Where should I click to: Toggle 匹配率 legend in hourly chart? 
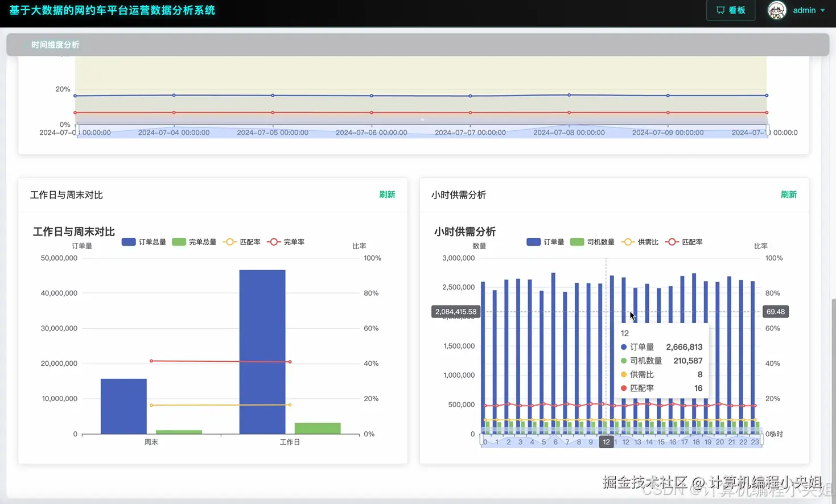[x=683, y=242]
